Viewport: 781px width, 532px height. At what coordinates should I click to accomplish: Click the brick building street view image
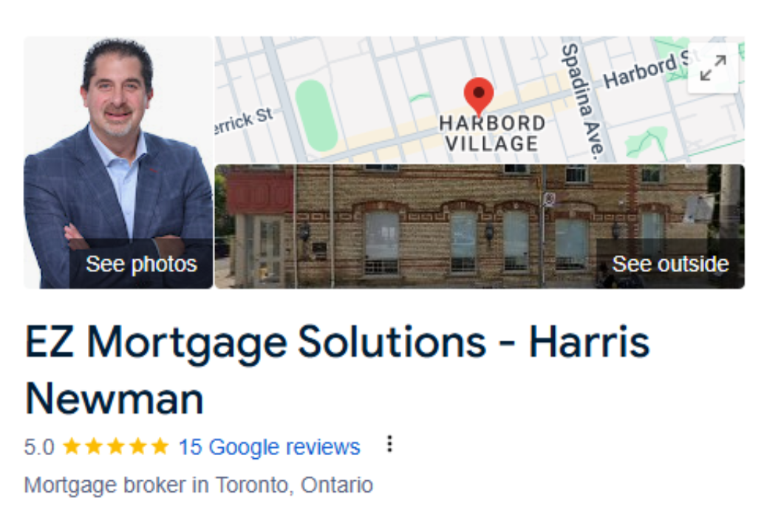pyautogui.click(x=479, y=227)
